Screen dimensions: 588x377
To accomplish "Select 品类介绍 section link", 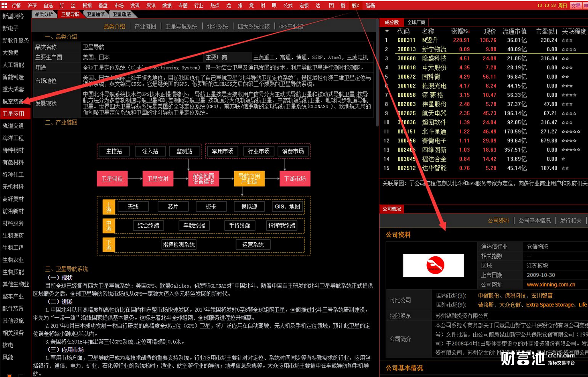I will coord(114,26).
